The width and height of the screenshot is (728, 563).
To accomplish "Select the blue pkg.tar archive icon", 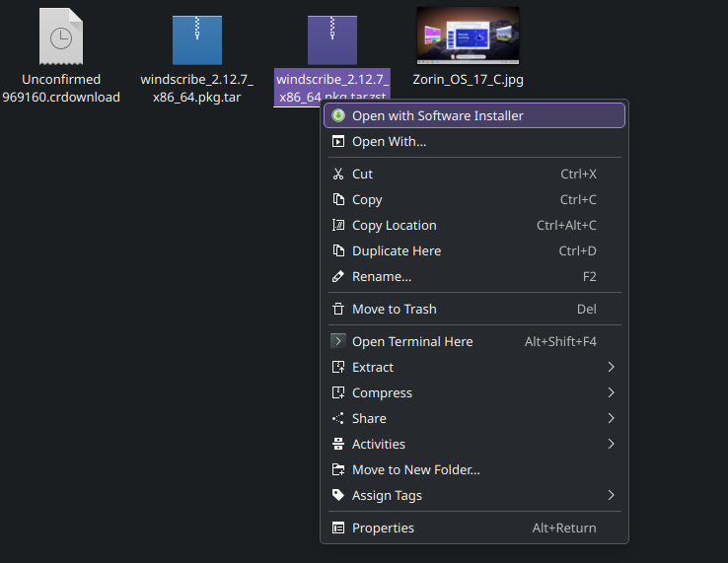I will (197, 39).
